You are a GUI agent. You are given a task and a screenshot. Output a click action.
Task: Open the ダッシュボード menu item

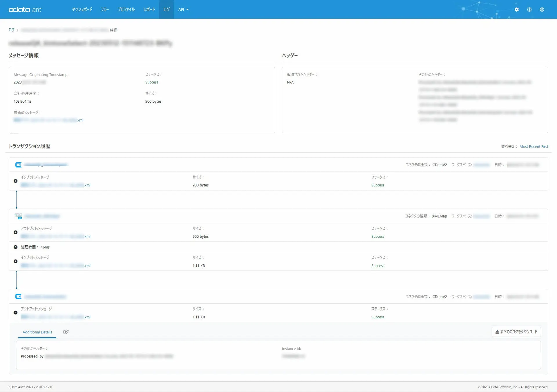click(x=82, y=10)
